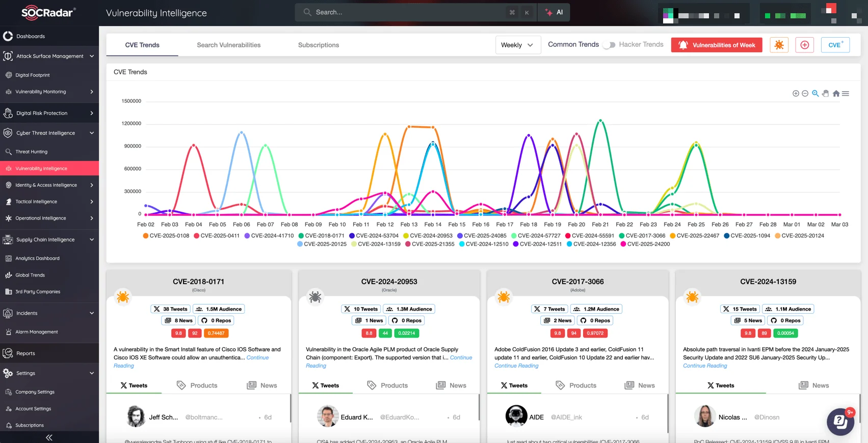Toggle CVE-2025-0411 legend series
868x443 pixels.
[x=217, y=236]
